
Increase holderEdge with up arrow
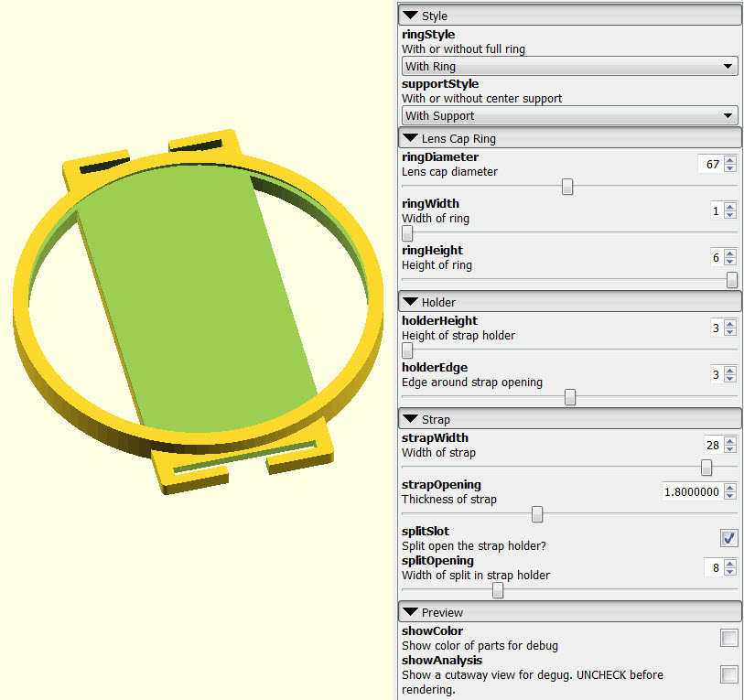[730, 371]
